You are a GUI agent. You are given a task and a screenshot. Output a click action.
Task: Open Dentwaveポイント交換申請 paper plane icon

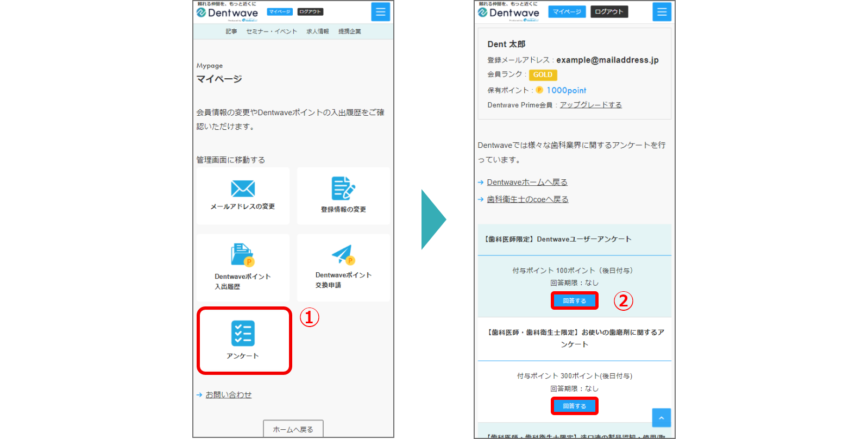pyautogui.click(x=343, y=255)
